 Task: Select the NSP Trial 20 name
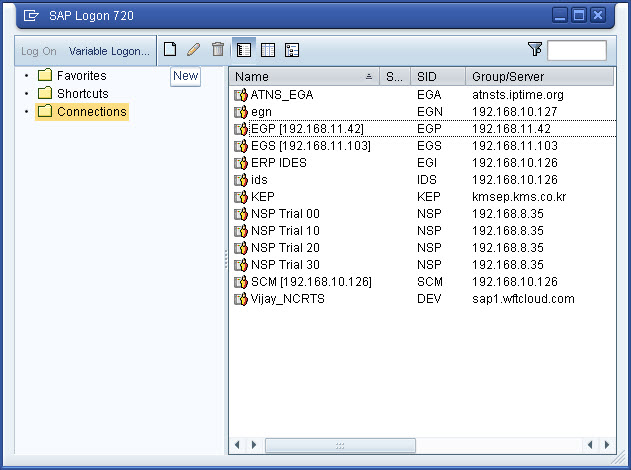[285, 248]
